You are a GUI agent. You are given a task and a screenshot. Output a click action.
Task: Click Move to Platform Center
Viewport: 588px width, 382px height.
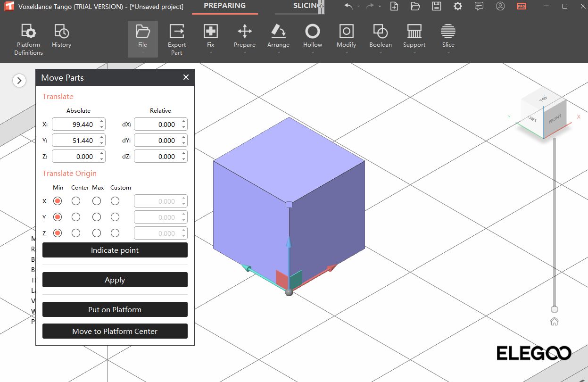[x=115, y=331]
